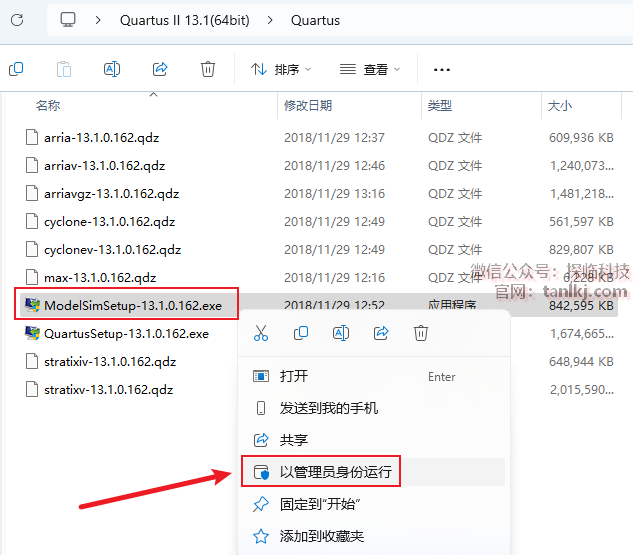Click the context menu rename icon

[x=341, y=333]
